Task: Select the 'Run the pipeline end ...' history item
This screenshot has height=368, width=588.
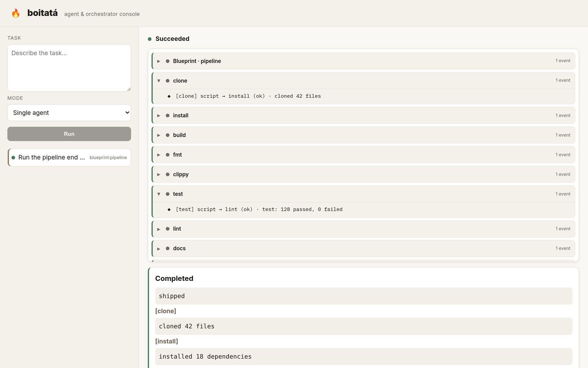Action: (69, 157)
